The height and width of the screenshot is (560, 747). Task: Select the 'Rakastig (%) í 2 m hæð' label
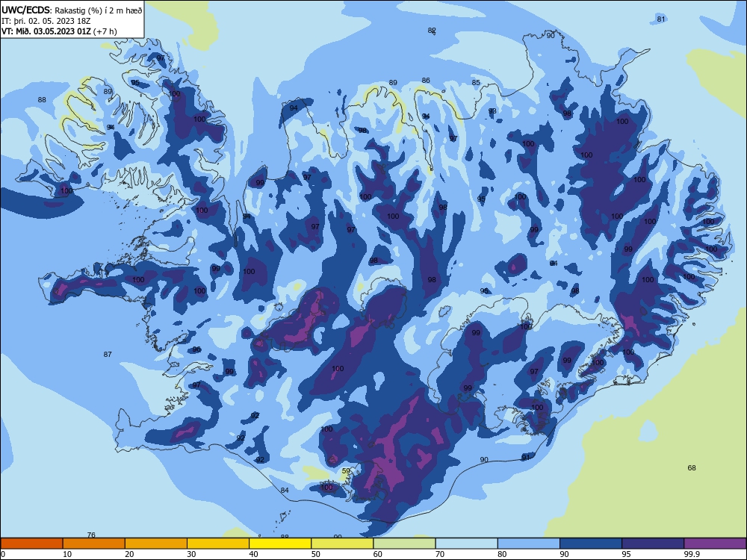[x=98, y=10]
